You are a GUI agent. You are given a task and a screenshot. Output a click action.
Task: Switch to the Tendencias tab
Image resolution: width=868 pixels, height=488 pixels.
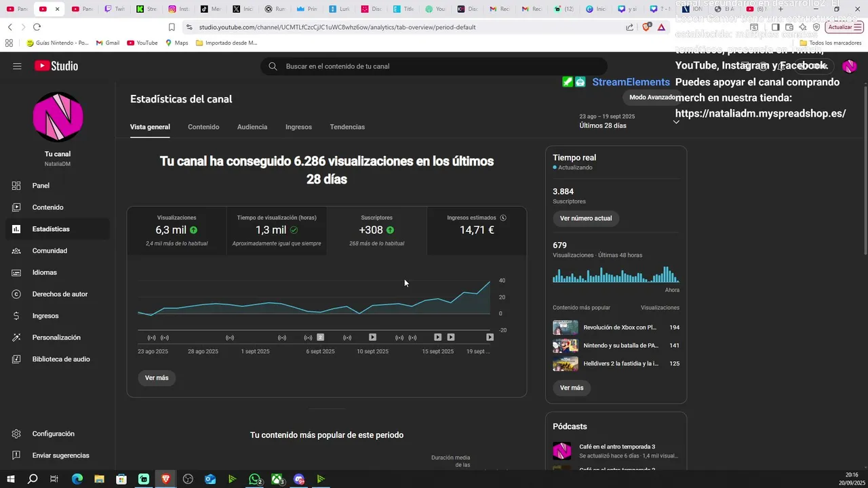[x=347, y=127]
